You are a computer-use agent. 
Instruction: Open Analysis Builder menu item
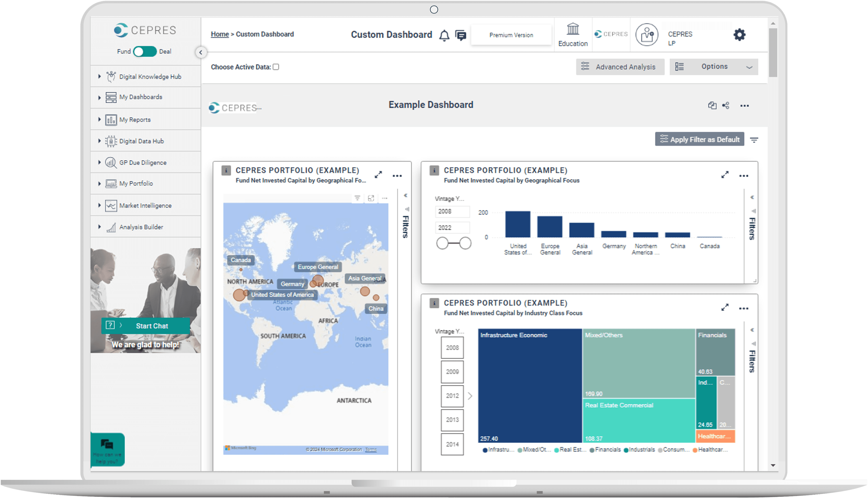pyautogui.click(x=146, y=227)
